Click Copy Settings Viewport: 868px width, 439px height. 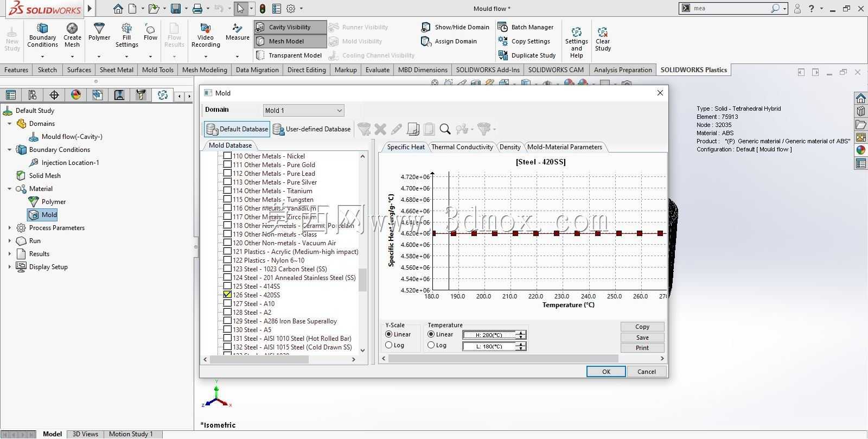click(x=524, y=41)
